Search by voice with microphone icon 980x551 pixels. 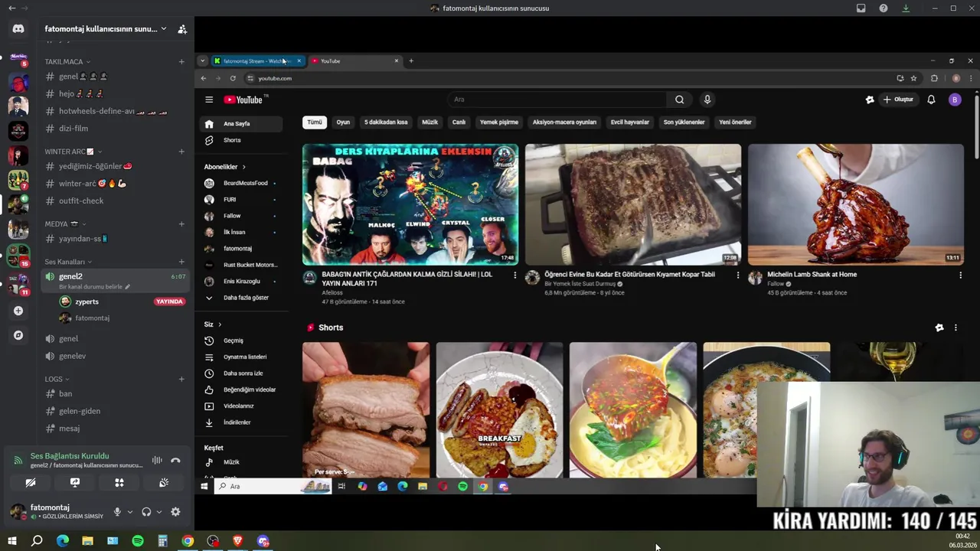pos(707,99)
